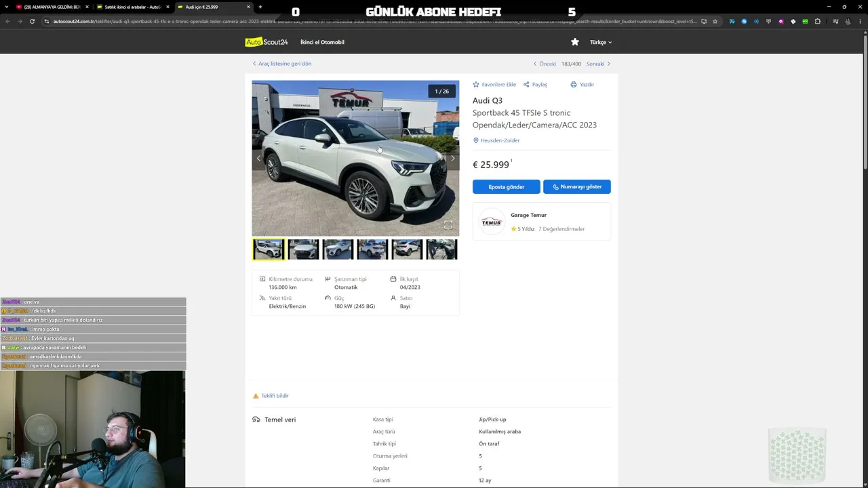
Task: Add the car with Favorilere Ekle
Action: (x=494, y=85)
